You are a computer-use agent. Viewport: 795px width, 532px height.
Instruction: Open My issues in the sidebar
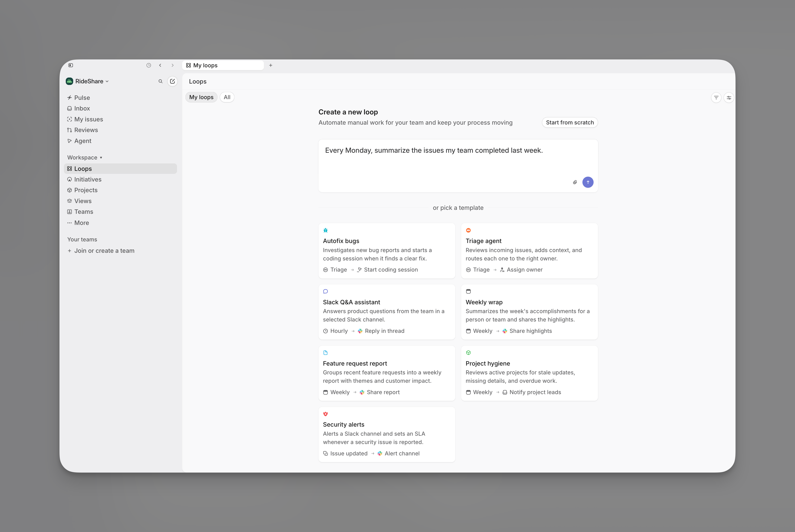[x=121, y=120]
